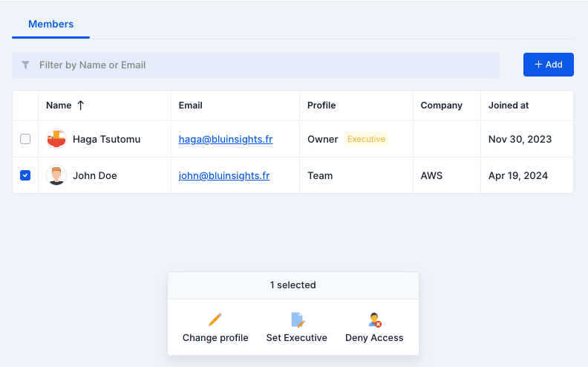
Task: Click the John Doe name text
Action: click(95, 175)
